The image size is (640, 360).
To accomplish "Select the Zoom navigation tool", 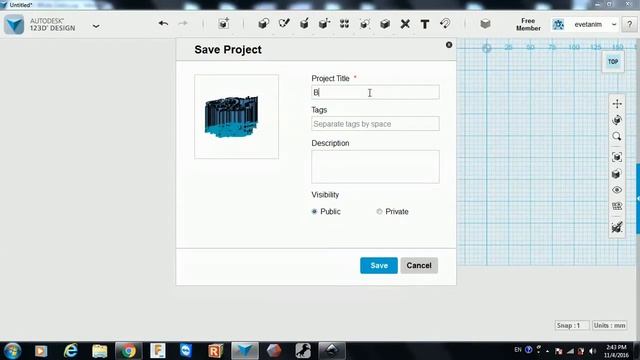I will (617, 136).
